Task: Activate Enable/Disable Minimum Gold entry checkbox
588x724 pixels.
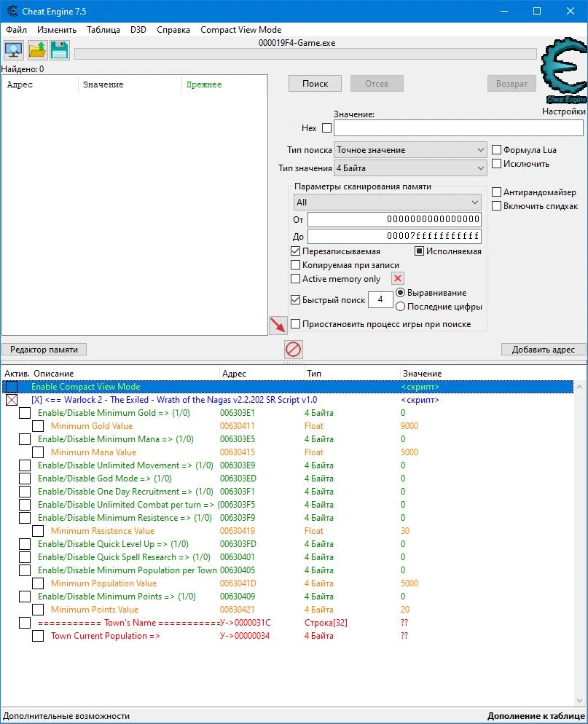Action: click(25, 413)
